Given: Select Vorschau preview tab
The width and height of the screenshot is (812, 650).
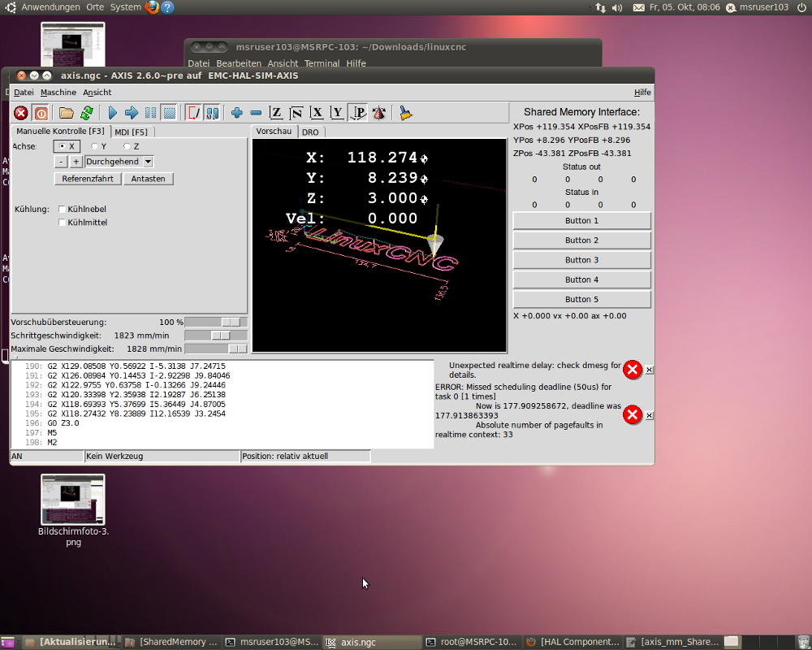Looking at the screenshot, I should (x=274, y=131).
